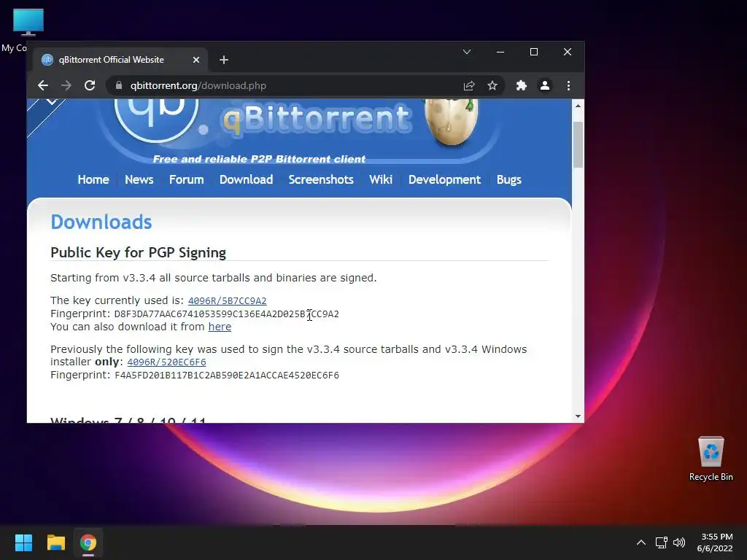Bookmark this page with the star icon
This screenshot has width=747, height=560.
[492, 86]
